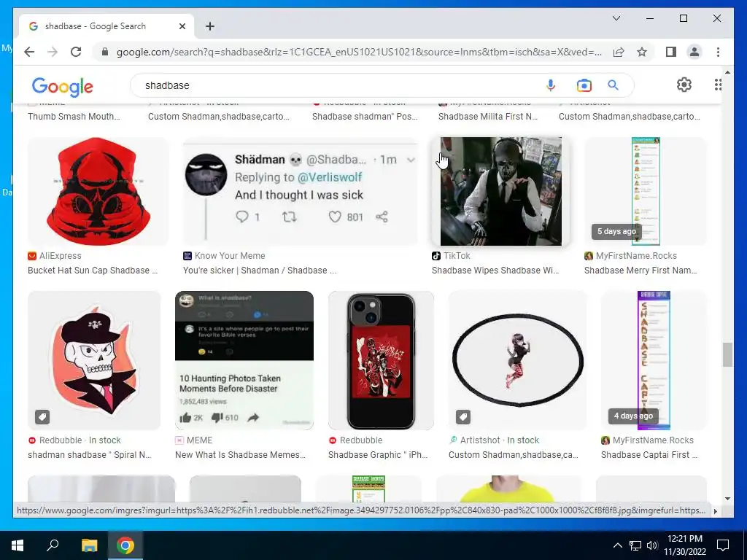This screenshot has width=747, height=560.
Task: Open the Chrome side panel icon
Action: tap(671, 52)
